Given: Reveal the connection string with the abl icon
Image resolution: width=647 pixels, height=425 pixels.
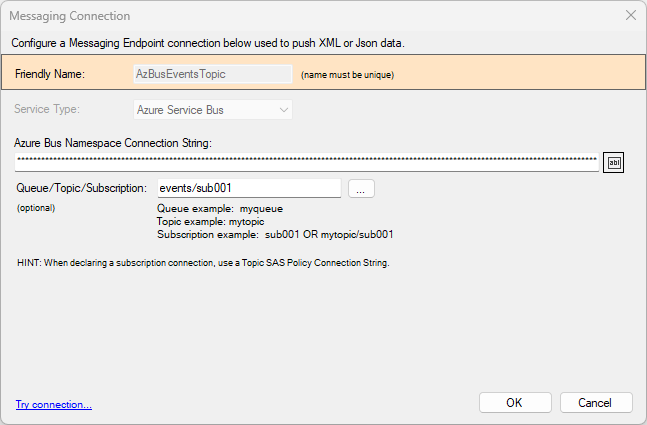Looking at the screenshot, I should coord(615,162).
